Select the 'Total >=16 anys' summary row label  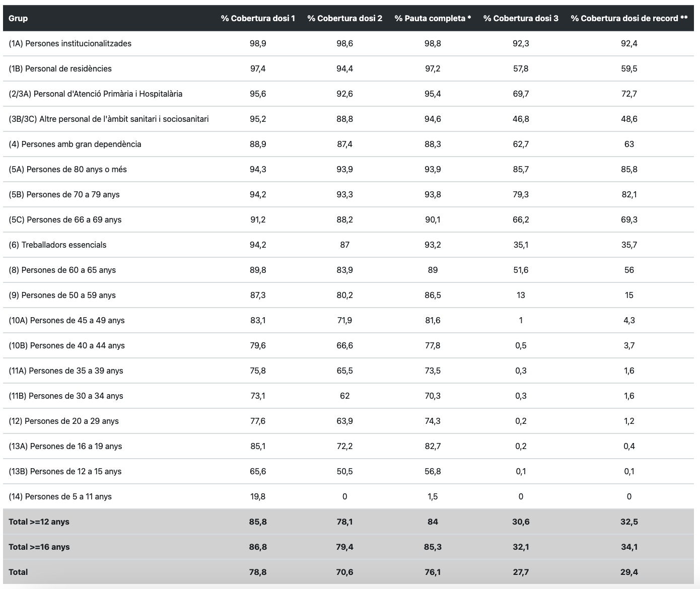click(39, 547)
